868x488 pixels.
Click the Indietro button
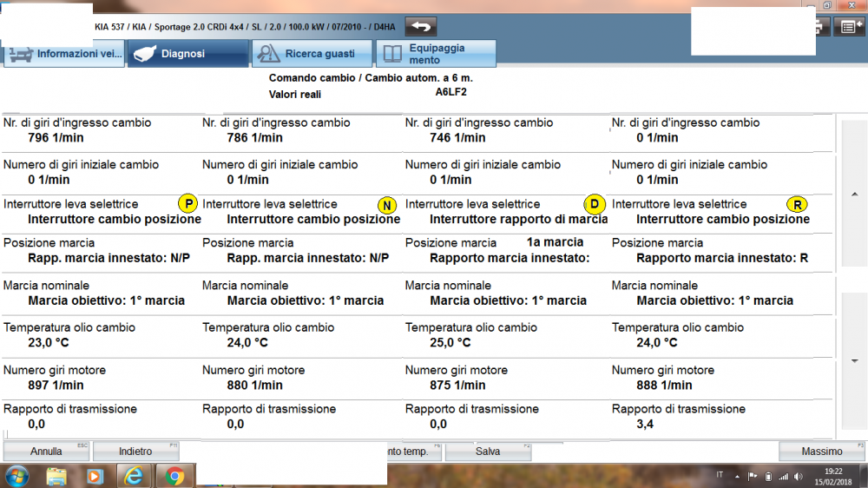[x=135, y=452]
